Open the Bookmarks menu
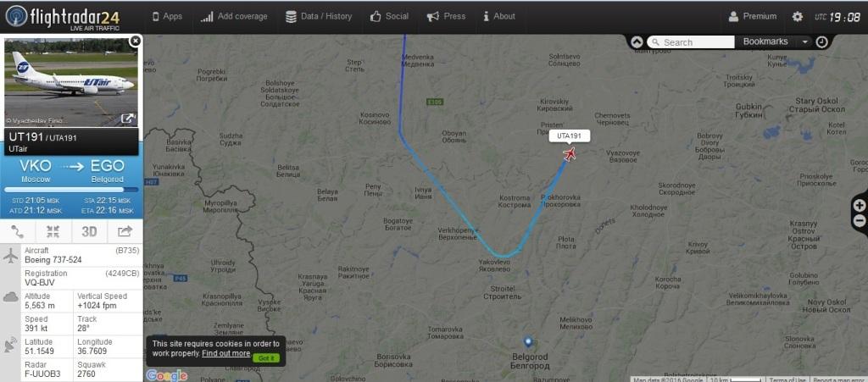Screen dimensions: 868x382 [765, 42]
